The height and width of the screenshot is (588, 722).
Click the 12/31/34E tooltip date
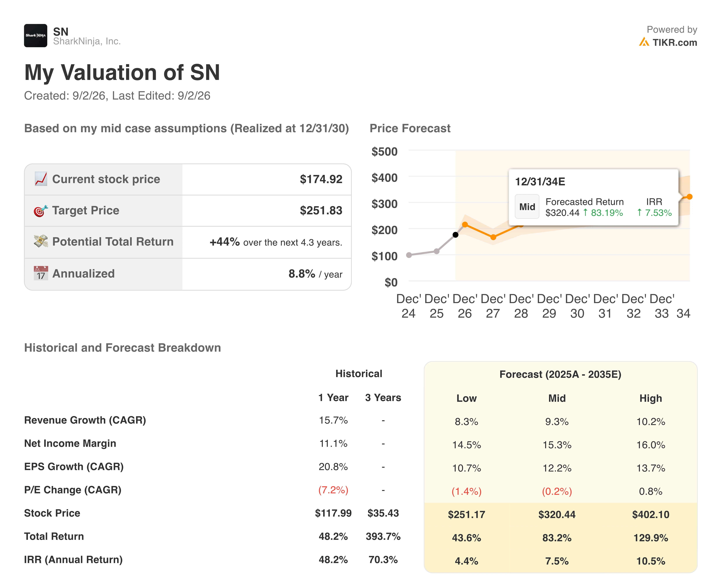540,182
